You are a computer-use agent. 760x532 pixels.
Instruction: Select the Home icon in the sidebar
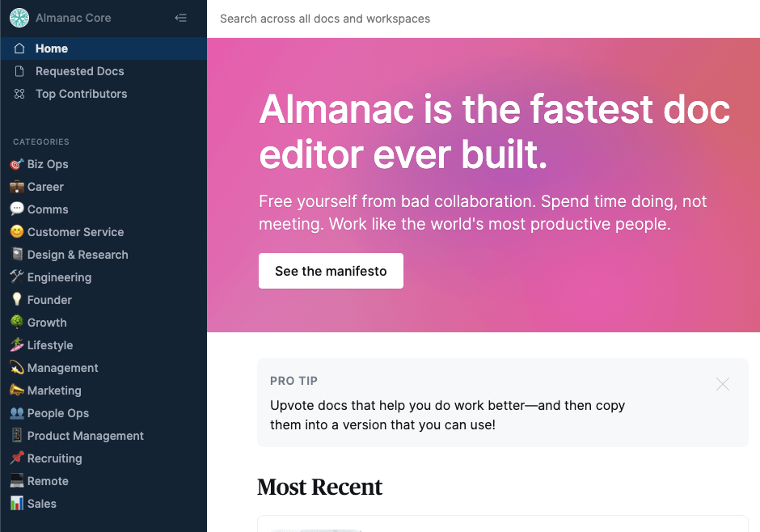(18, 49)
